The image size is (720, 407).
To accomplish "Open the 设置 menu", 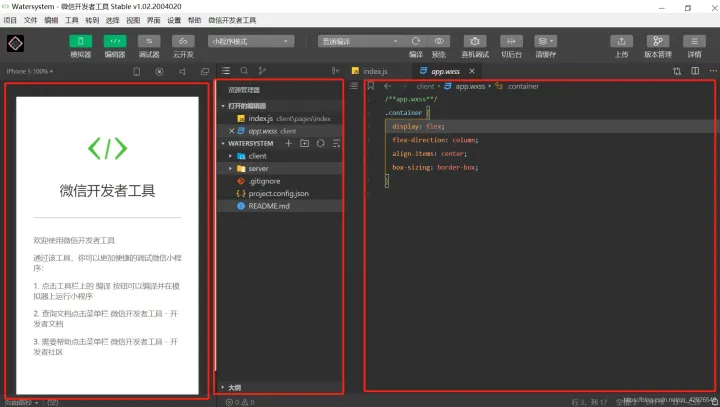I will click(174, 20).
